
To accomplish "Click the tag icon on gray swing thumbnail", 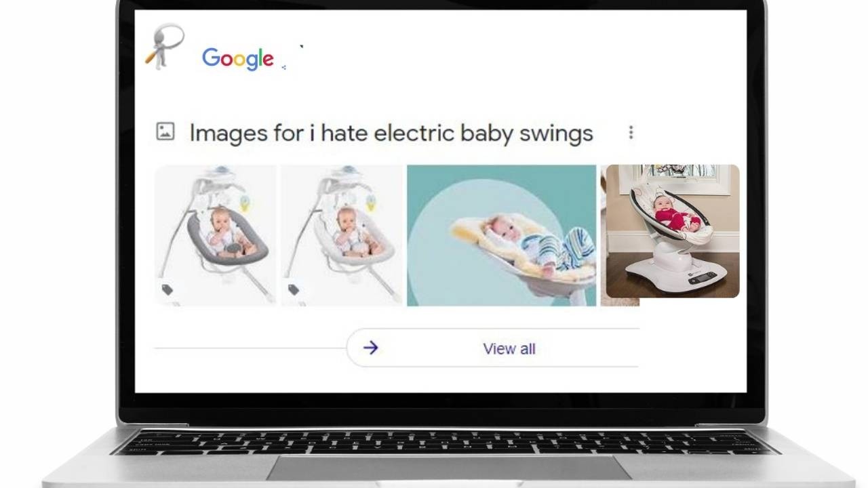I will tap(167, 290).
